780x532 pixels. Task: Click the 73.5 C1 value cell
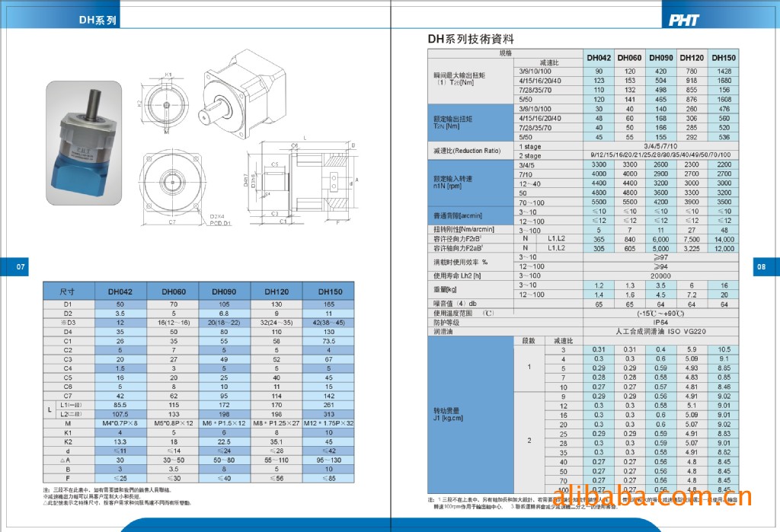pos(328,341)
